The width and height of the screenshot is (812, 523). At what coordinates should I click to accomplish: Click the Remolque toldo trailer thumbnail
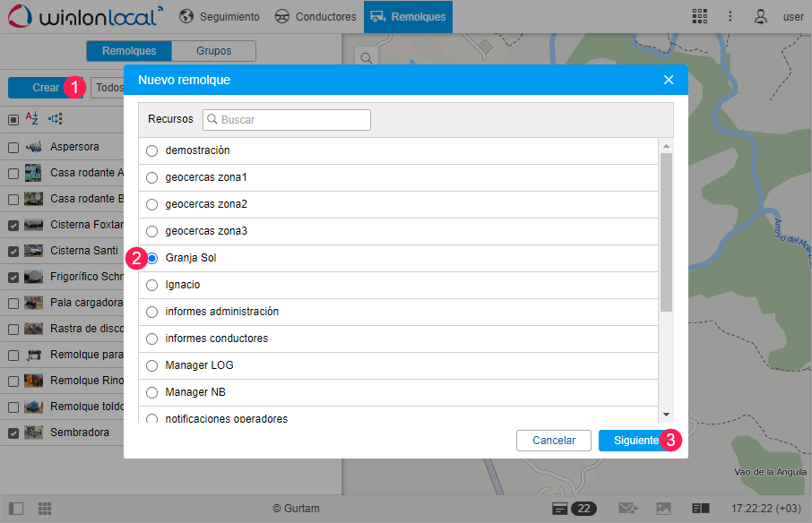34,407
